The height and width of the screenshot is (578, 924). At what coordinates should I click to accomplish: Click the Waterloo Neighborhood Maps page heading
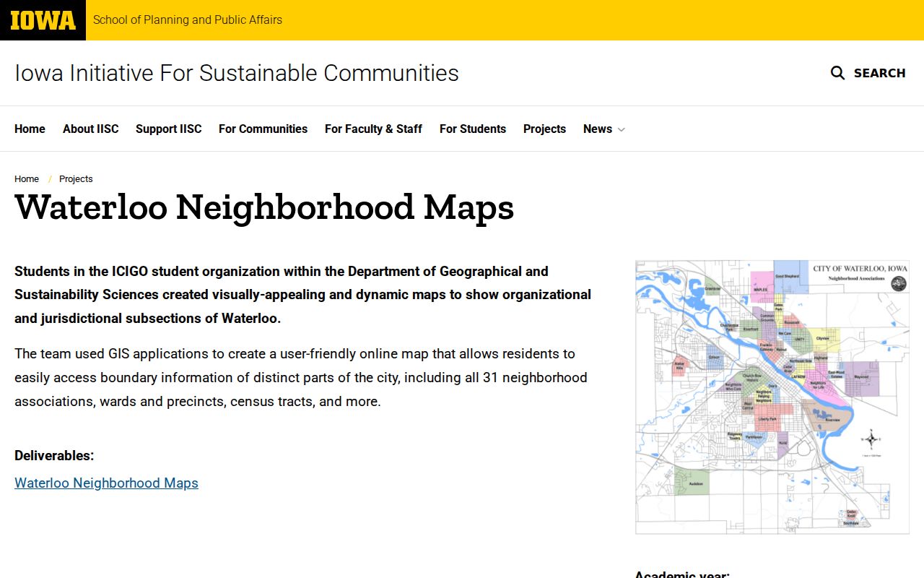click(264, 207)
